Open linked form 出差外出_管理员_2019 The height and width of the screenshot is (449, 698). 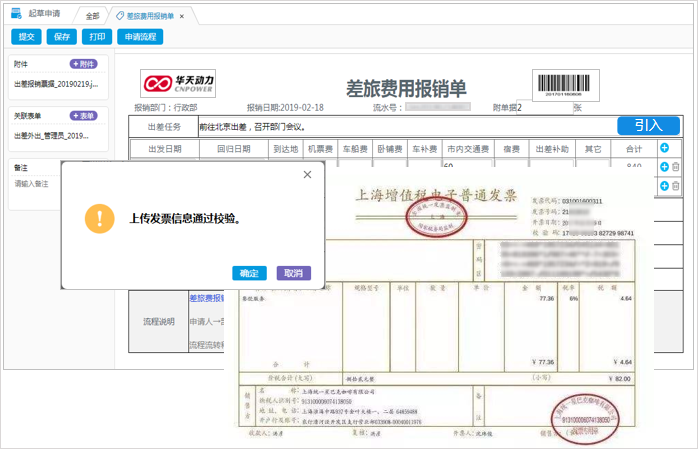[51, 136]
